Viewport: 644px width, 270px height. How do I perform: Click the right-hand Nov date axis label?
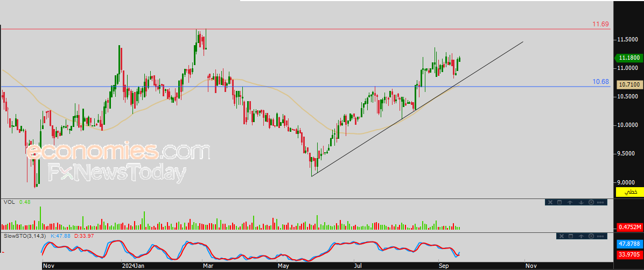(x=531, y=266)
